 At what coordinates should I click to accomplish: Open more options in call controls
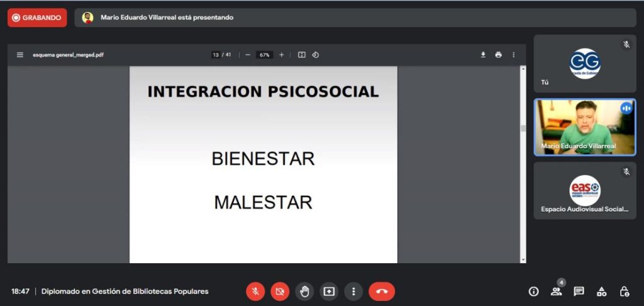pyautogui.click(x=353, y=291)
